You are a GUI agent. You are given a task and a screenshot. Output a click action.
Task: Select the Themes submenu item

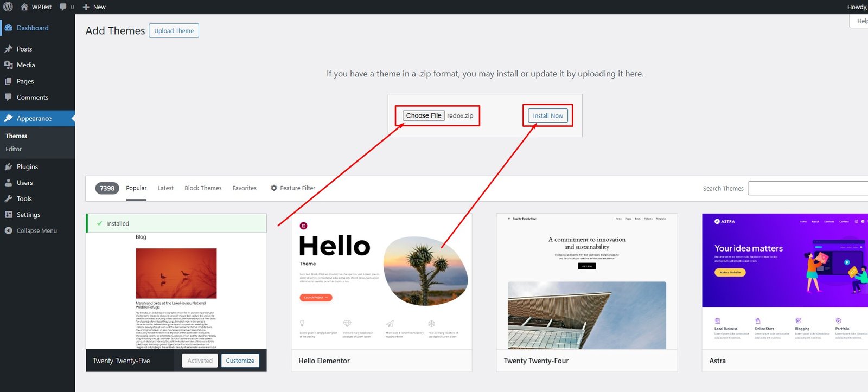pyautogui.click(x=16, y=136)
